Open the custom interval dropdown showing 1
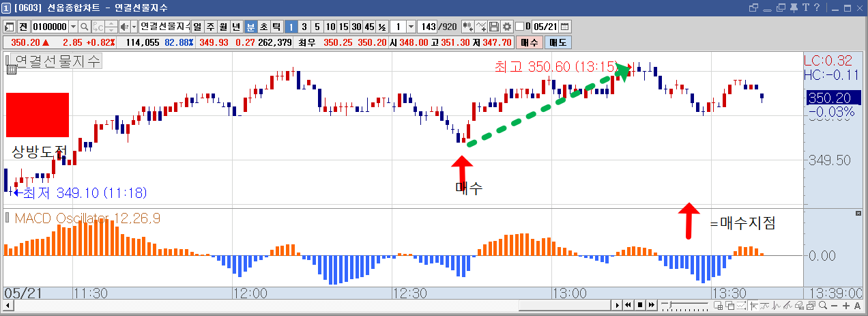Viewport: 868px width, 316px height. coord(411,27)
